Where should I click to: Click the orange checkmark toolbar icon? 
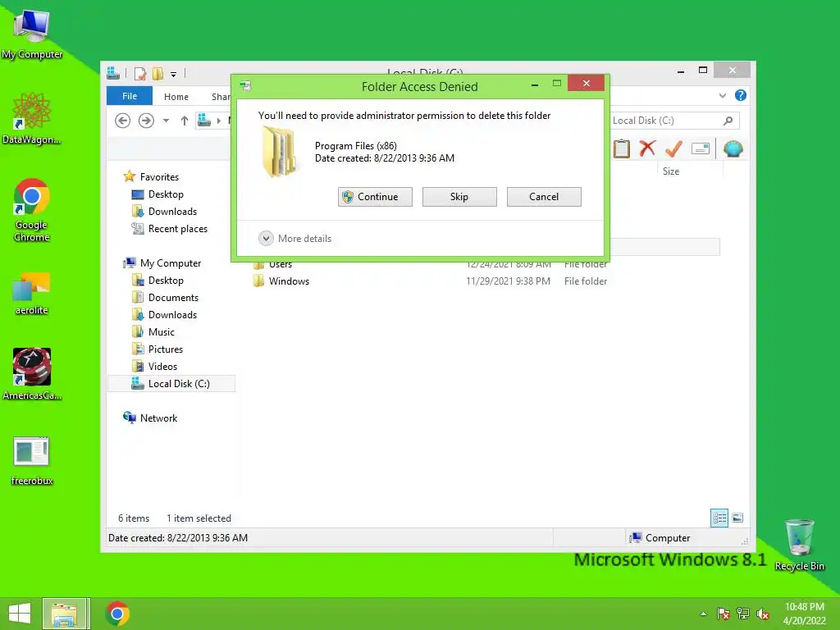[x=673, y=148]
